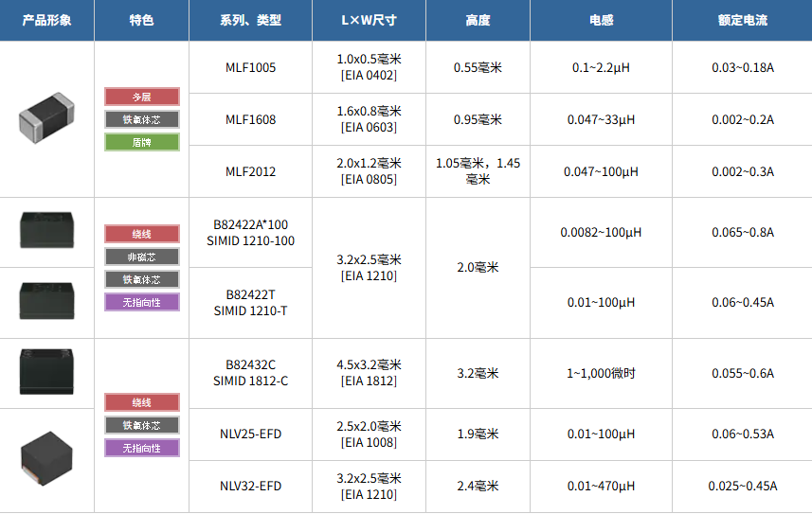This screenshot has width=812, height=514.
Task: Click the 1.0x0.5毫米 [EIA 0402] size cell
Action: tap(369, 67)
